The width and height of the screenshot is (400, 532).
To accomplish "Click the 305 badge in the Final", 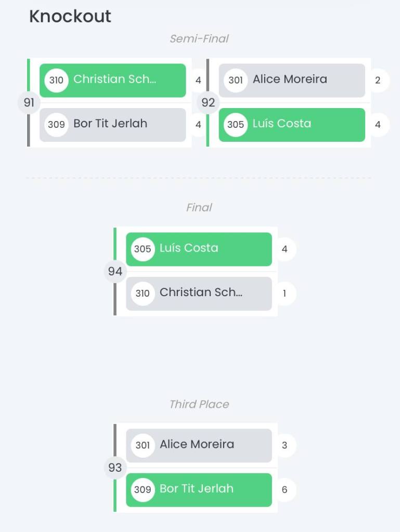I will (143, 249).
